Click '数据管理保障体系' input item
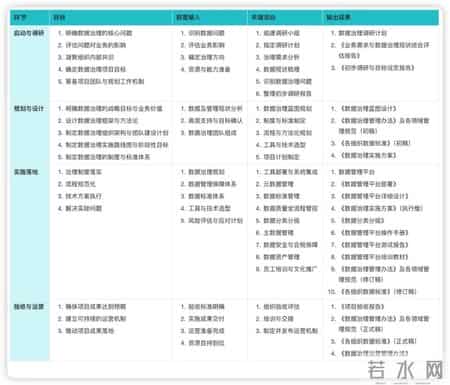This screenshot has height=385, width=450. [212, 184]
